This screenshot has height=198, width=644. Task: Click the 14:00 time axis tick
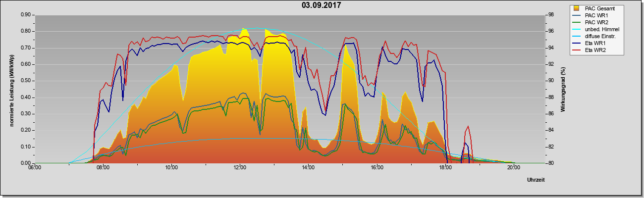click(308, 168)
